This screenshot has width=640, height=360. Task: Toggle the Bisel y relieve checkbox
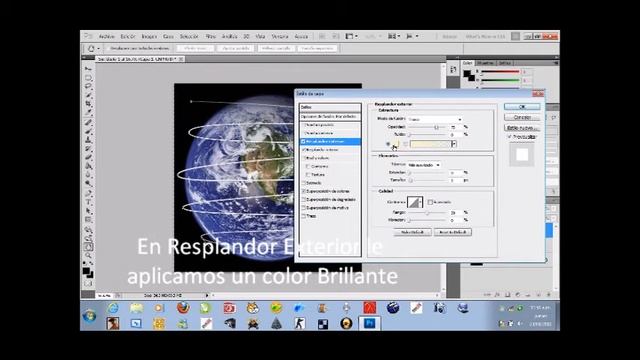pyautogui.click(x=304, y=158)
